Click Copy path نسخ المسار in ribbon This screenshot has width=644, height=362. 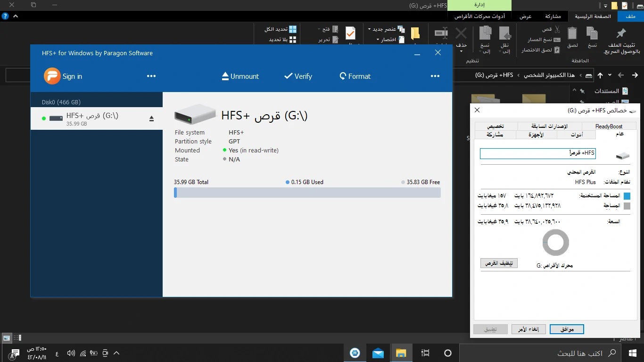[544, 40]
